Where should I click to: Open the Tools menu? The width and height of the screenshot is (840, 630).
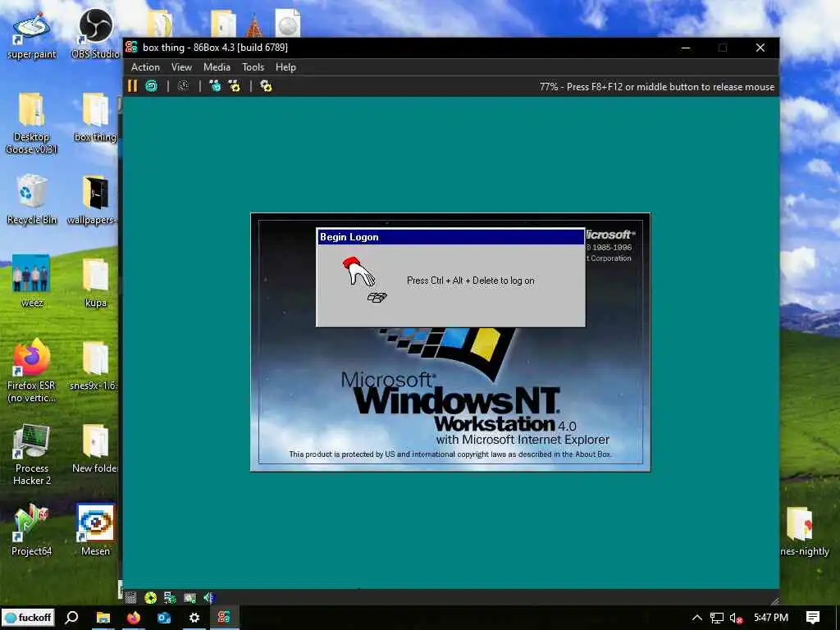[x=253, y=67]
